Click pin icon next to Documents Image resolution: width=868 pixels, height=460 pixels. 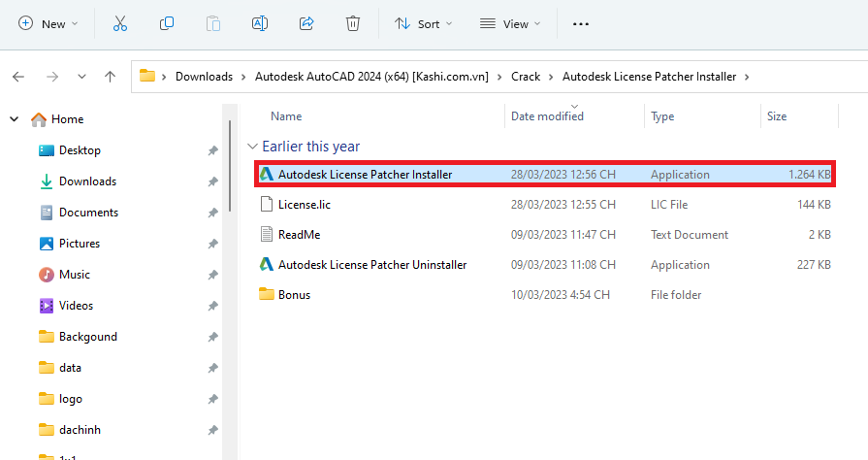point(212,213)
